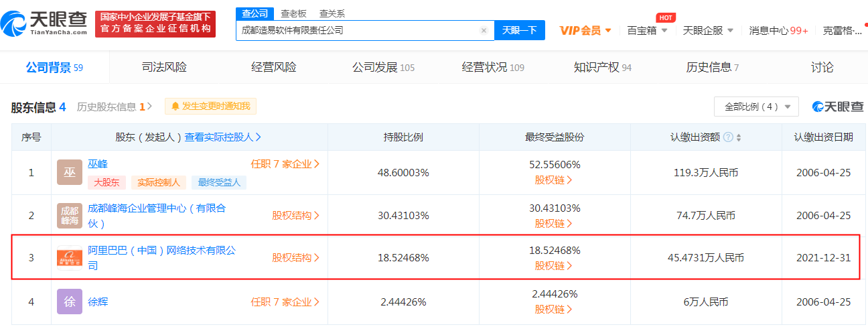Switch to the 经营状况 tab

[493, 67]
